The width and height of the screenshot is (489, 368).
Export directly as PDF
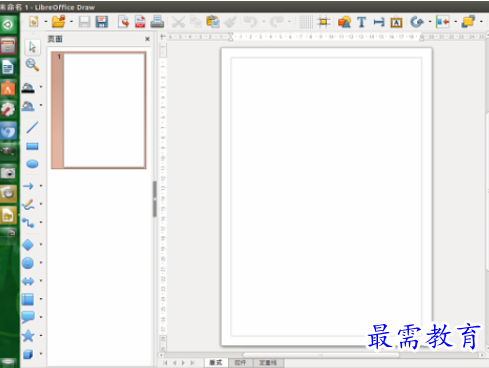click(140, 22)
